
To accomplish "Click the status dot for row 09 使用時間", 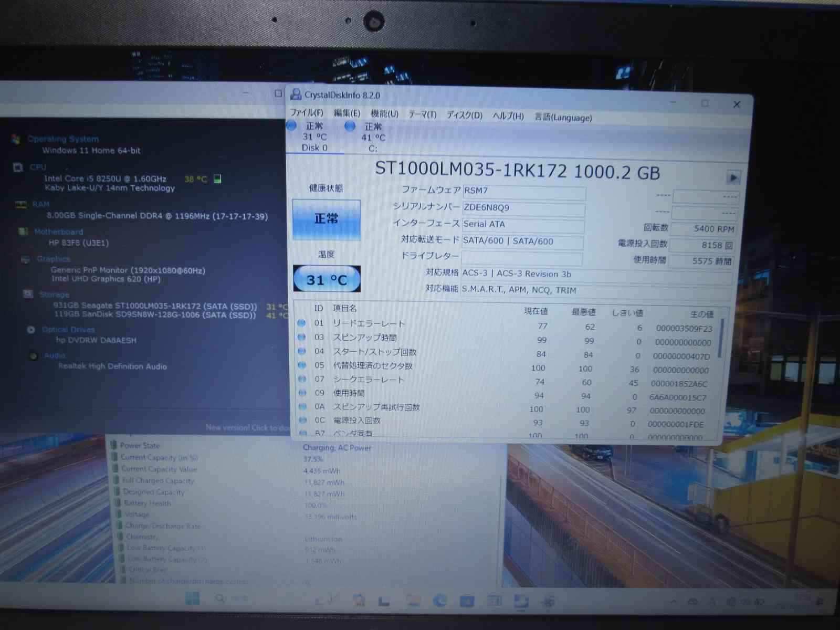I will point(302,392).
